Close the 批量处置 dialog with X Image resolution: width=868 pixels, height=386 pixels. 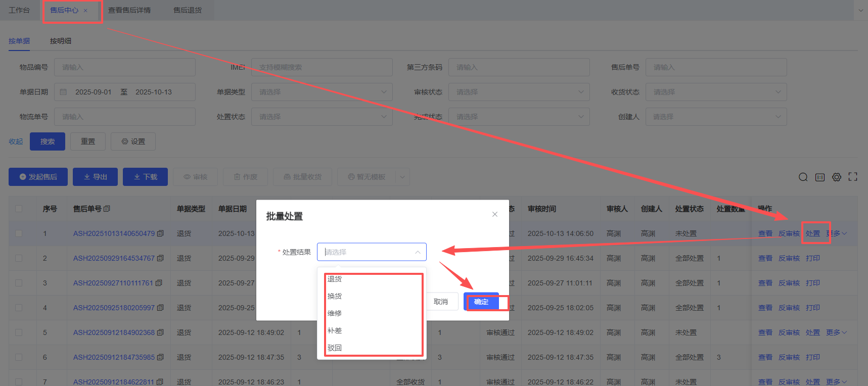coord(495,214)
